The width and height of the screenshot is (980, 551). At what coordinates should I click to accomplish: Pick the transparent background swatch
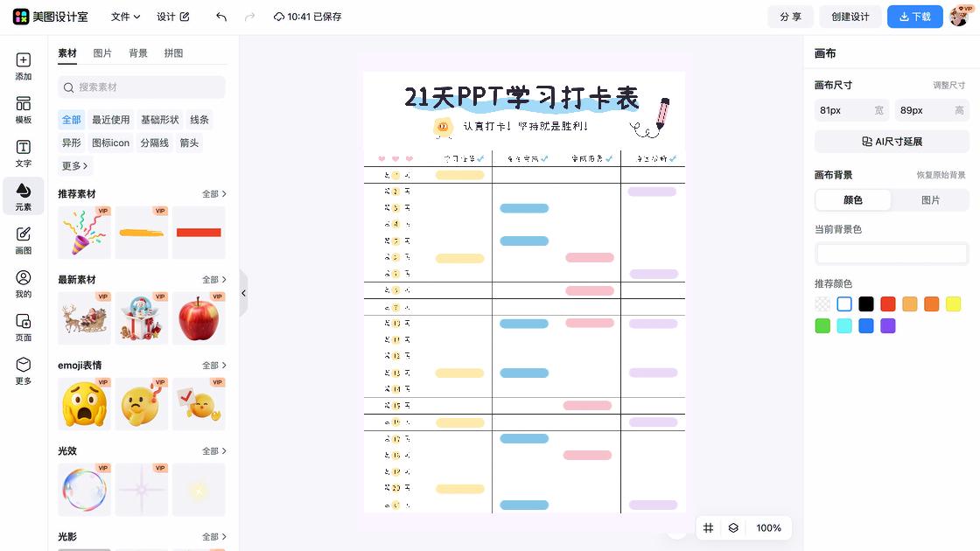[822, 304]
